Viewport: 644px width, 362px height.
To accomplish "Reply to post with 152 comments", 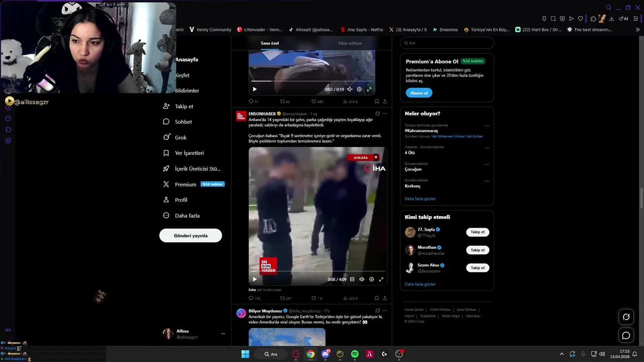I will (x=255, y=298).
